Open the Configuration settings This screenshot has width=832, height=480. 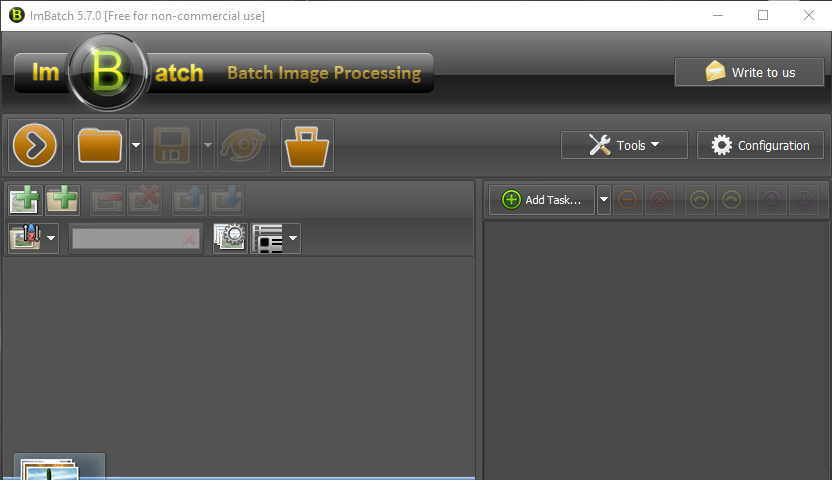760,145
